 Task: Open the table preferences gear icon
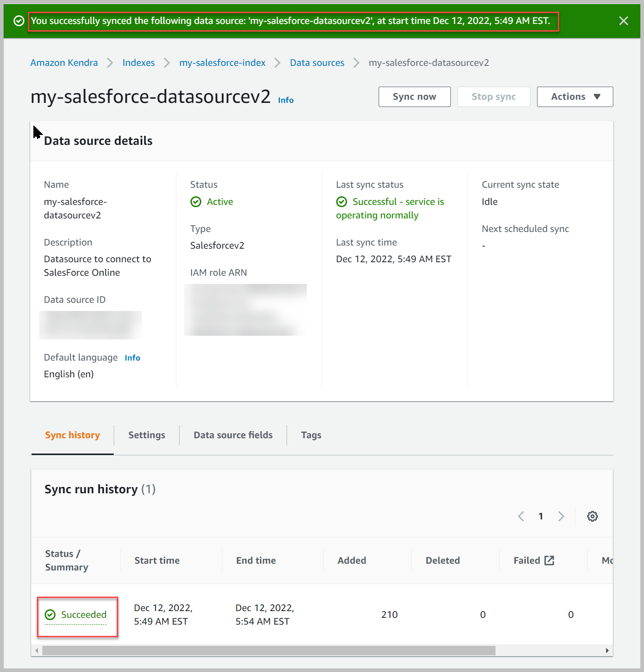click(592, 516)
